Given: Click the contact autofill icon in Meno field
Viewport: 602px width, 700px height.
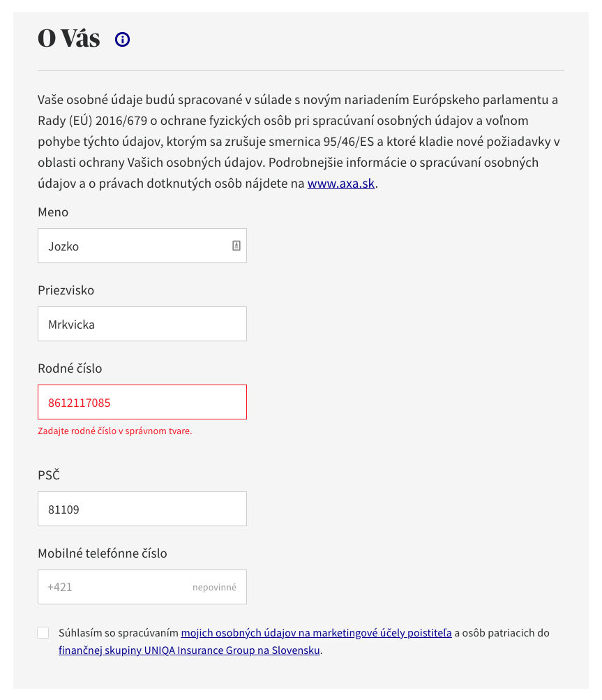Looking at the screenshot, I should [236, 246].
